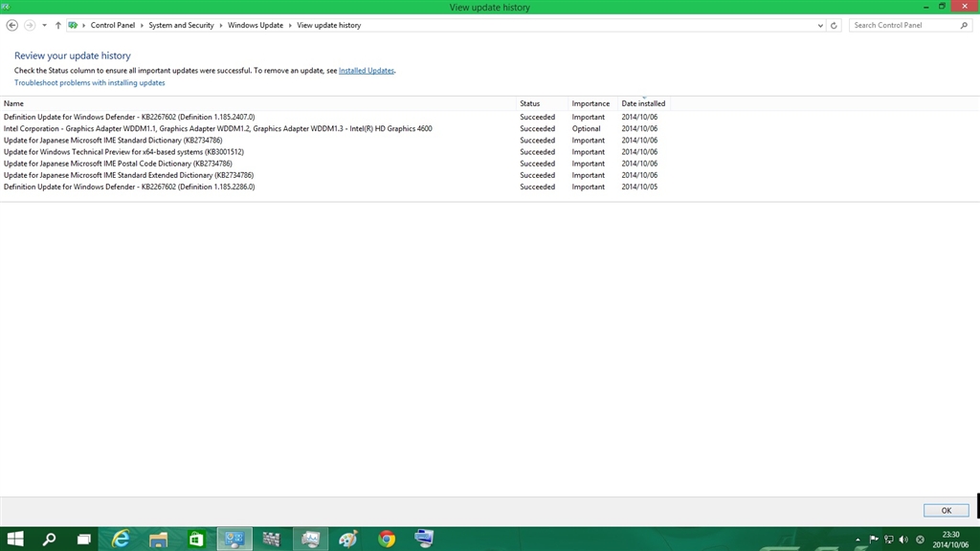980x551 pixels.
Task: Launch Paint from the taskbar
Action: [348, 539]
